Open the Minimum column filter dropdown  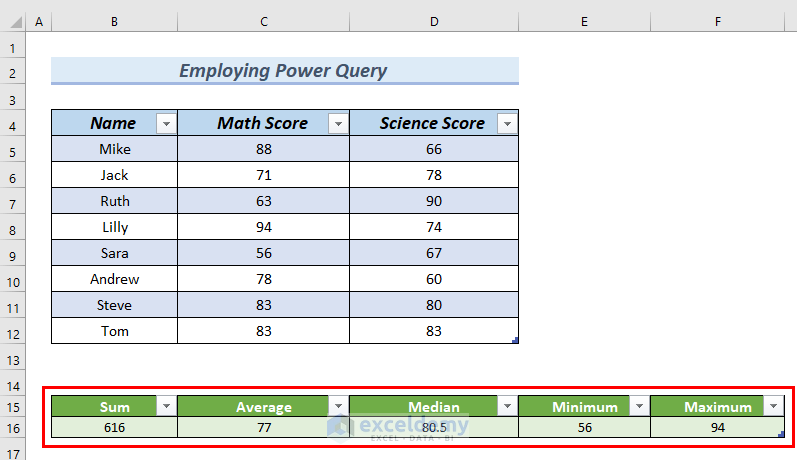pyautogui.click(x=639, y=406)
